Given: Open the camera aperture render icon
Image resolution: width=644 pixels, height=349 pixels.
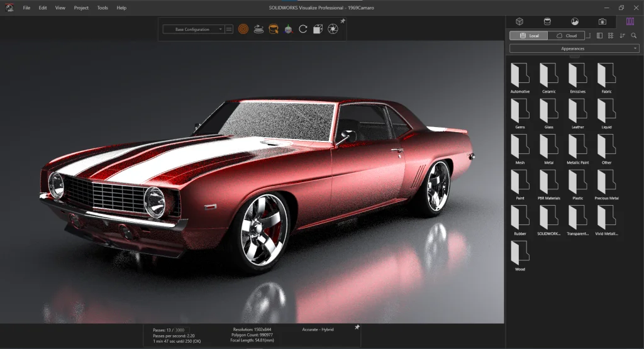Looking at the screenshot, I should click(x=333, y=29).
